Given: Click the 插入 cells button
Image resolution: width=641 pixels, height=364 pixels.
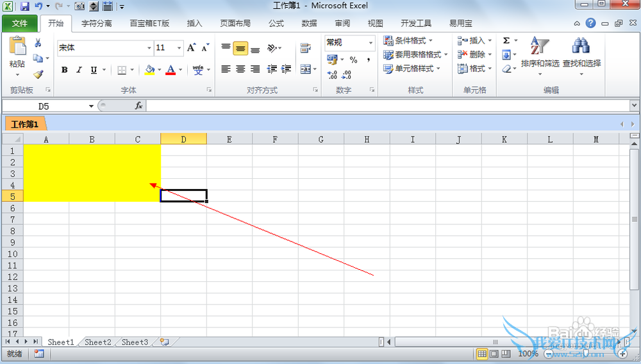Looking at the screenshot, I should (474, 40).
